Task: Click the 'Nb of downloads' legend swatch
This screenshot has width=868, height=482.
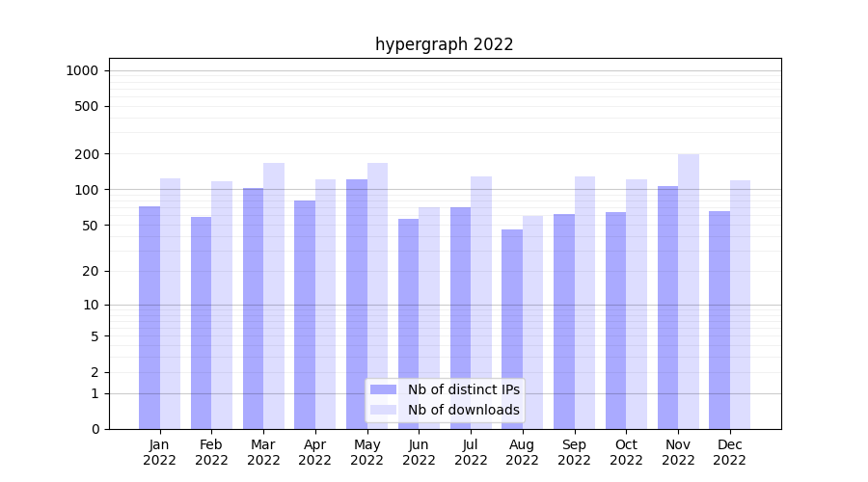Action: [x=383, y=410]
